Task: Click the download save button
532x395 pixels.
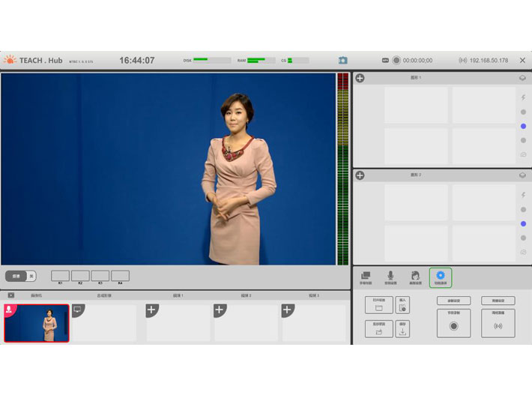Action: click(x=402, y=329)
